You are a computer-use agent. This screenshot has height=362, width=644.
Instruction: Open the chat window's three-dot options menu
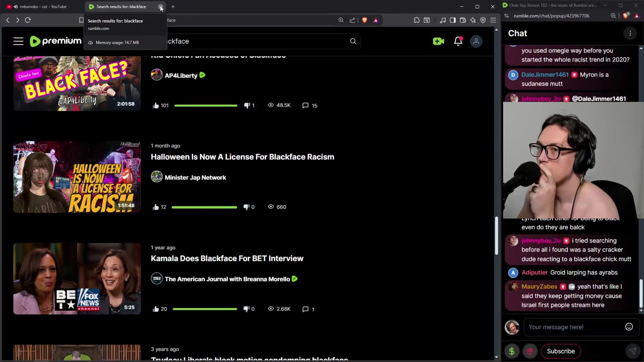coord(630,33)
